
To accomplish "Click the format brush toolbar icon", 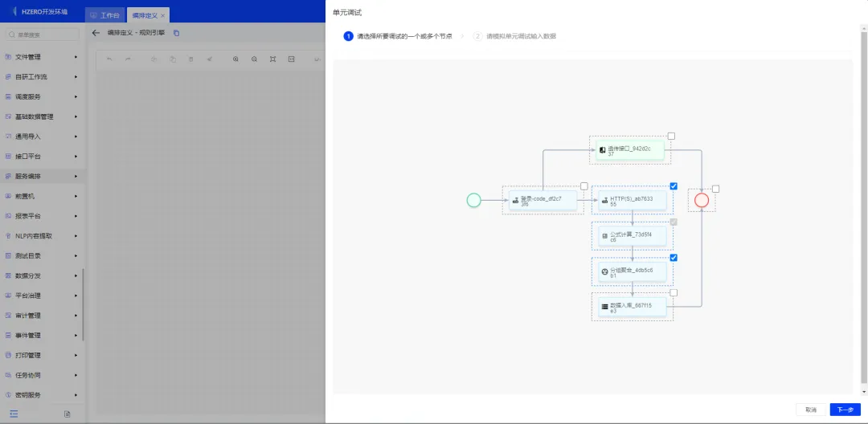I will (209, 59).
